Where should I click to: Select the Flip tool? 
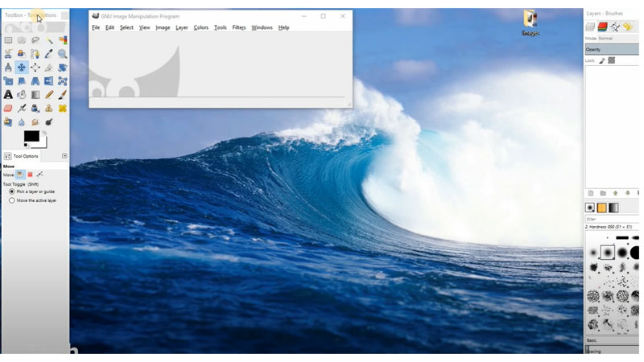(x=49, y=81)
